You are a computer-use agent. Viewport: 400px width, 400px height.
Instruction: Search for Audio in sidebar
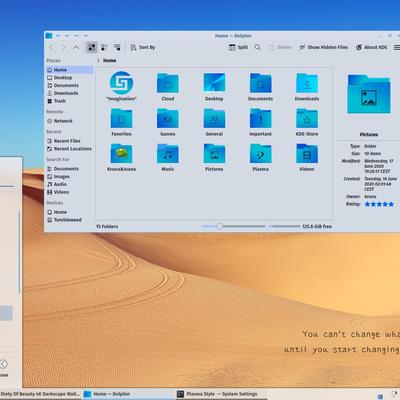[69, 184]
